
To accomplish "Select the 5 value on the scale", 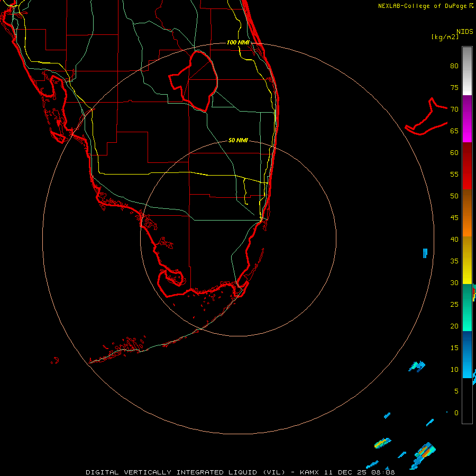I will coord(456,391).
